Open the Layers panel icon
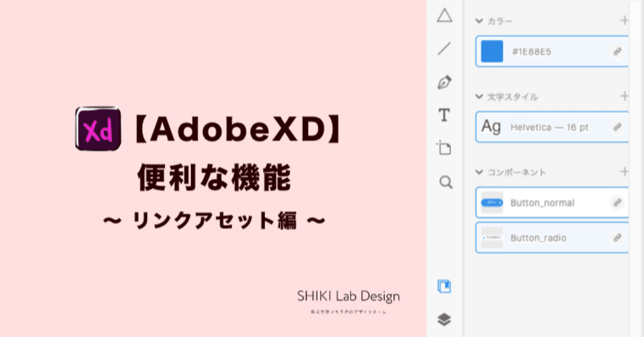Image resolution: width=644 pixels, height=337 pixels. (x=444, y=319)
